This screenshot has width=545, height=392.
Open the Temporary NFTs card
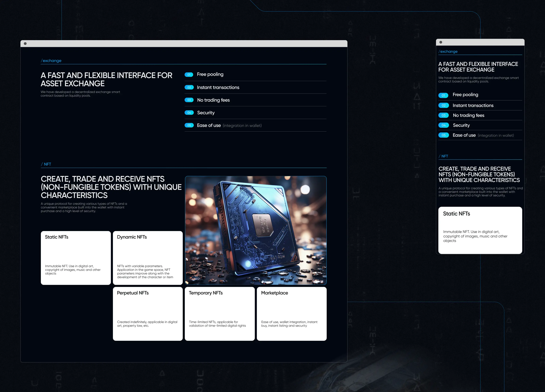click(220, 314)
